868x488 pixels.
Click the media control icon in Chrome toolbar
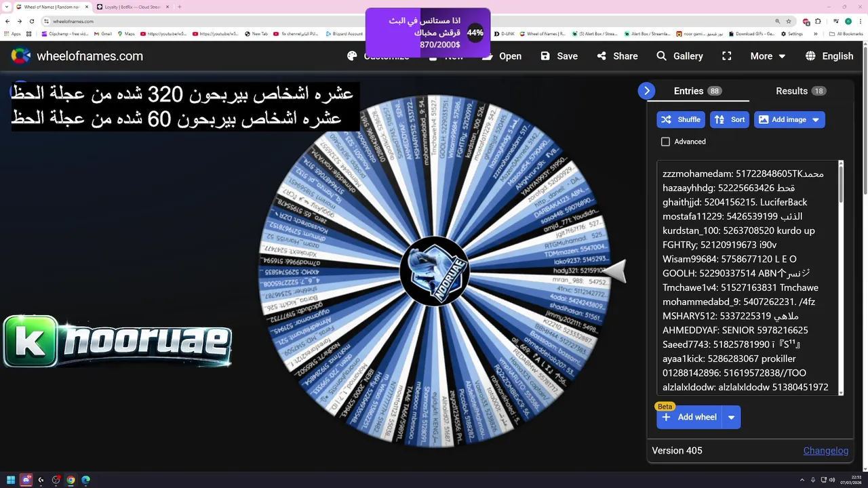[836, 21]
